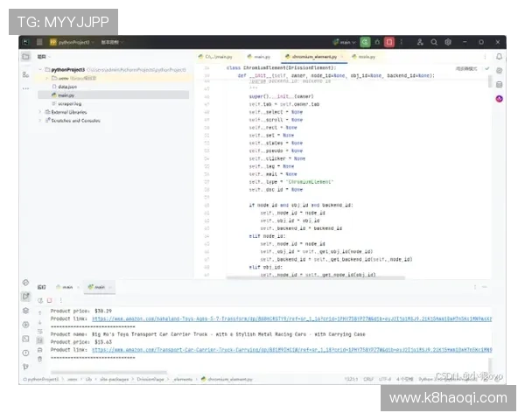Screen dimensions: 525x420
Task: Toggle soft-wrap in the console output
Action: 40,332
